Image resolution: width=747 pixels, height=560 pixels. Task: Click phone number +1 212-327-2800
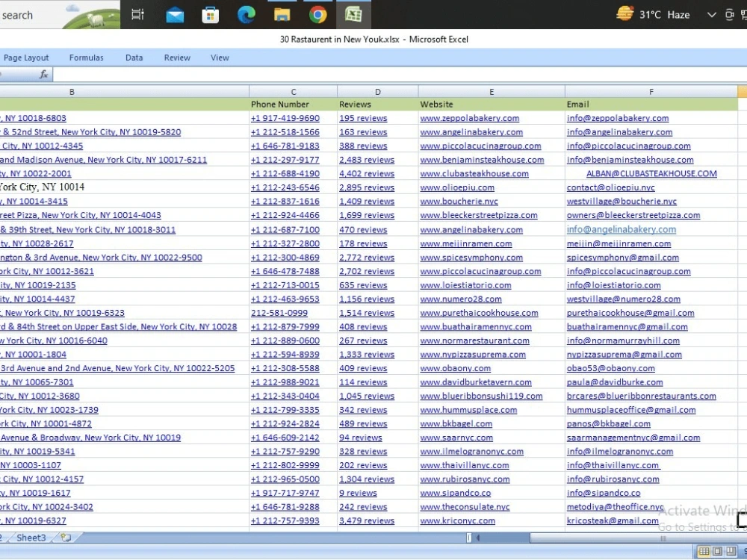[x=285, y=243]
